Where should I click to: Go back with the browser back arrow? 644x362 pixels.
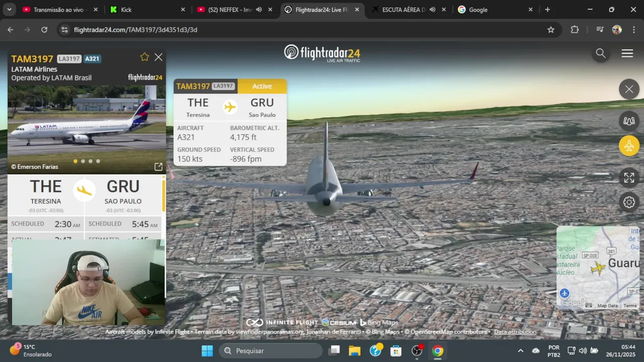(11, 30)
